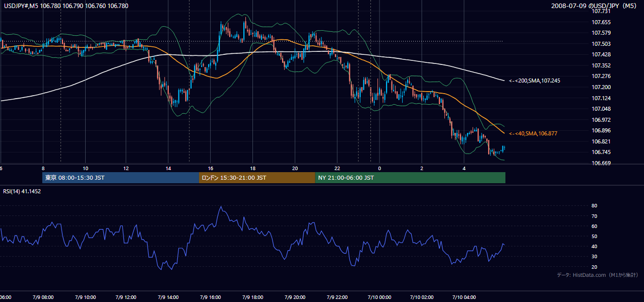Click price level 107.655 on axis
Viewport: 644px width, 302px height.
pos(601,22)
